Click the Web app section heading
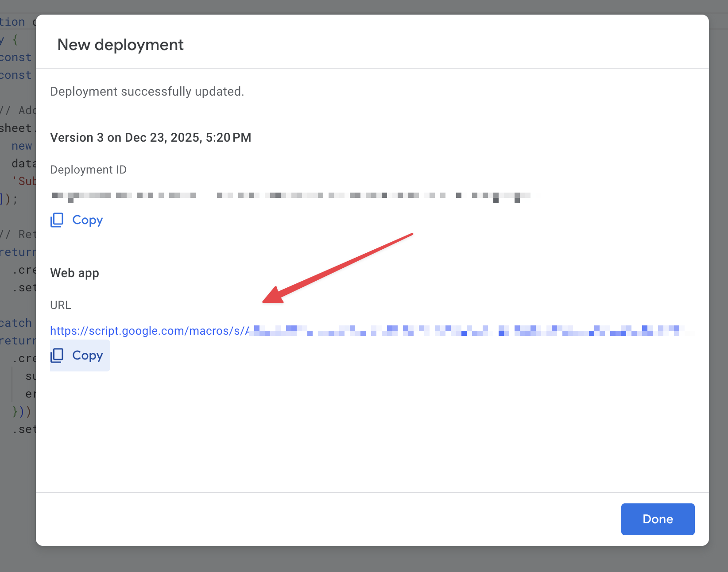The height and width of the screenshot is (572, 728). (74, 273)
